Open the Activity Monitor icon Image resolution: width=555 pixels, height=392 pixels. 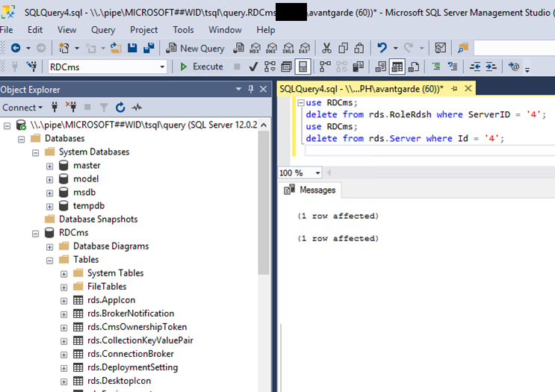440,48
